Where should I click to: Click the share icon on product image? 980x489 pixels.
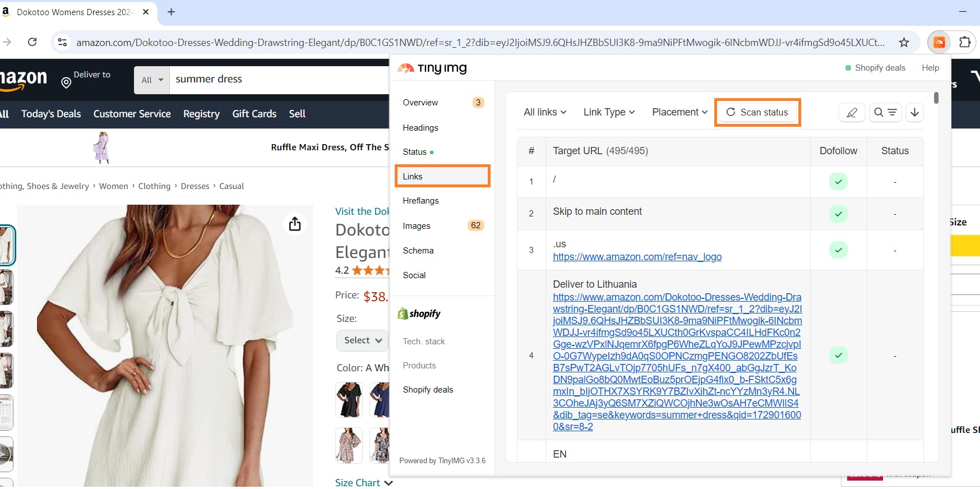point(295,224)
